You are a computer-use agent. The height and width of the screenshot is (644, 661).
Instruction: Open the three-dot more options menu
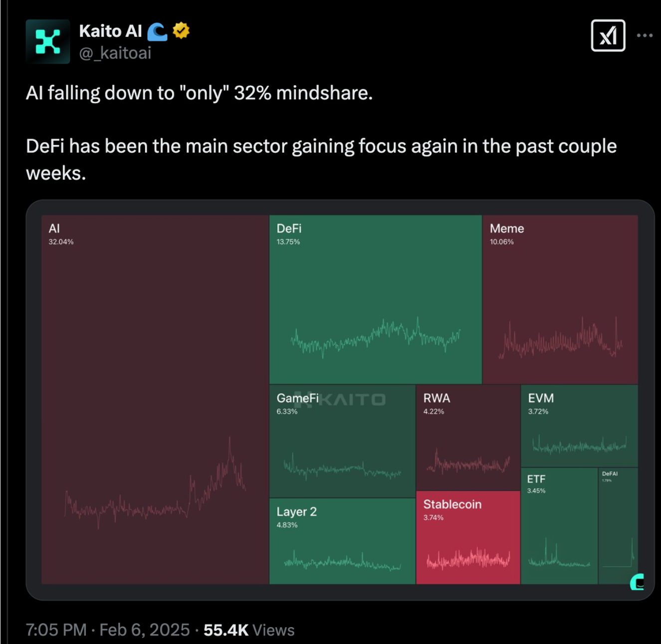[645, 35]
